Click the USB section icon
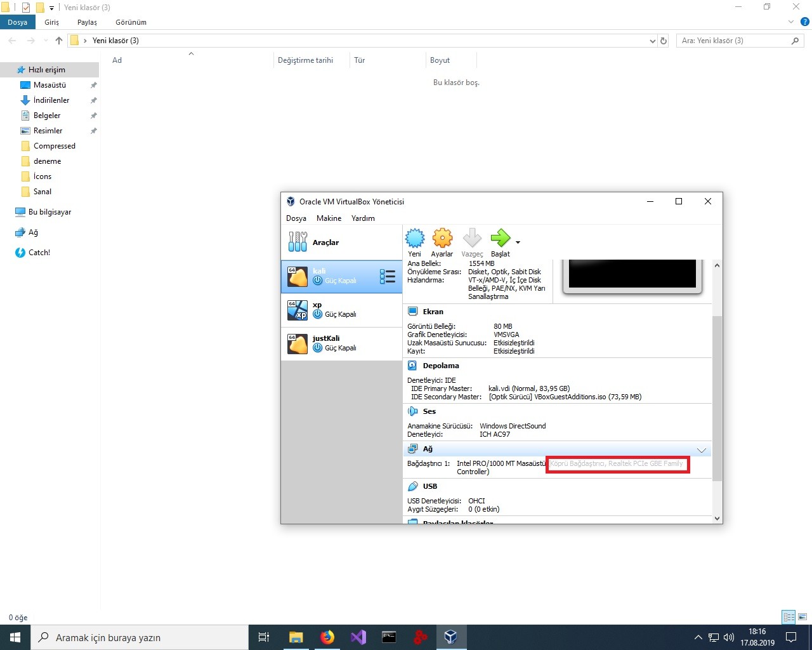Viewport: 812px width, 650px height. pos(412,486)
